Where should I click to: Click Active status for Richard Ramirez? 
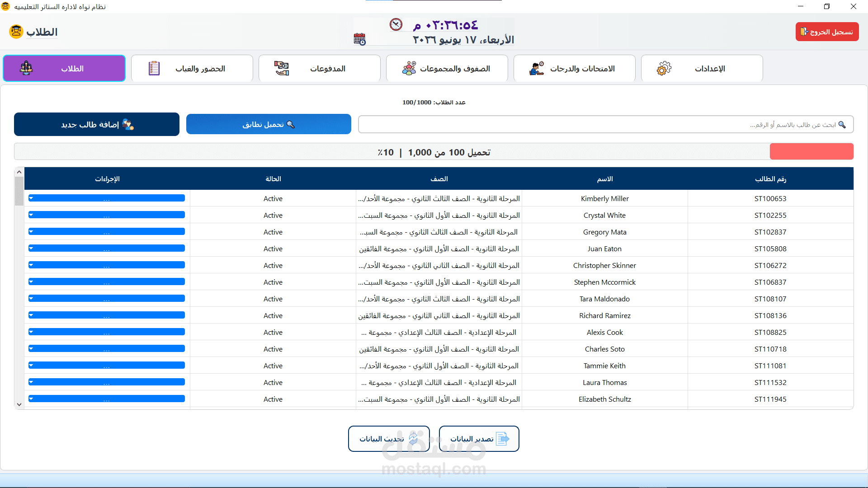pos(273,315)
